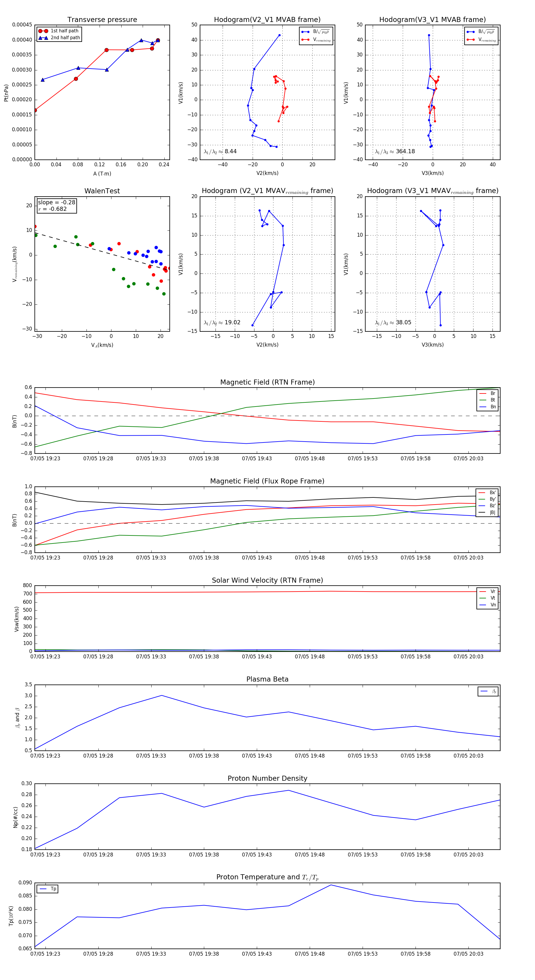Click the "Tp(10^6K)" y-axis label
This screenshot has width=535, height=980.
pyautogui.click(x=11, y=916)
